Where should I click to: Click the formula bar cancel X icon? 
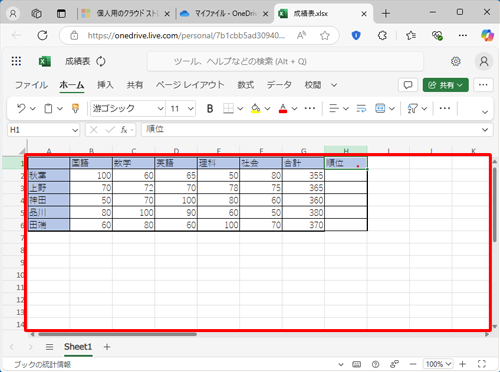coord(94,130)
